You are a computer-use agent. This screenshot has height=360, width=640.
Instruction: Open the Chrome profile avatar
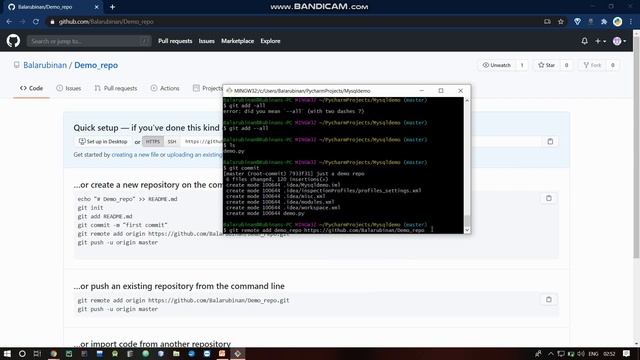[618, 22]
